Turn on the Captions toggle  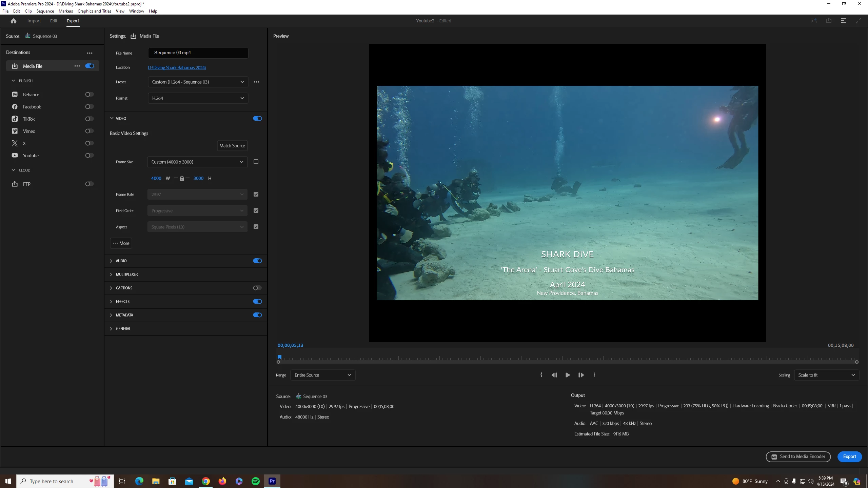[x=257, y=288]
